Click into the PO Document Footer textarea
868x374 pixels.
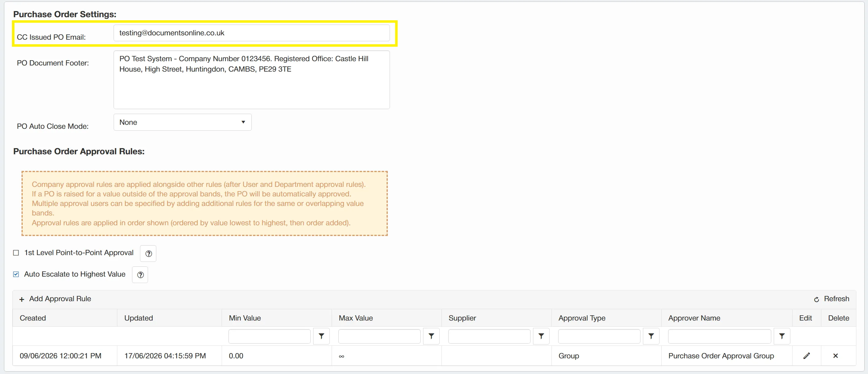pos(252,80)
